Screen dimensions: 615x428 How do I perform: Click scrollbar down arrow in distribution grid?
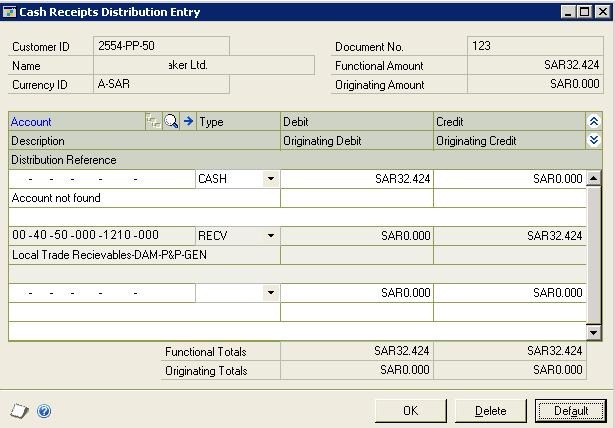coord(593,333)
